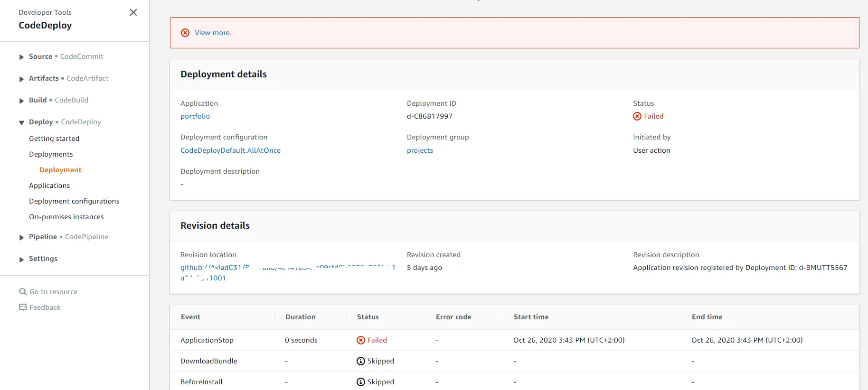Click the Failed icon in ApplicationStop row
This screenshot has width=868, height=390.
click(x=361, y=340)
